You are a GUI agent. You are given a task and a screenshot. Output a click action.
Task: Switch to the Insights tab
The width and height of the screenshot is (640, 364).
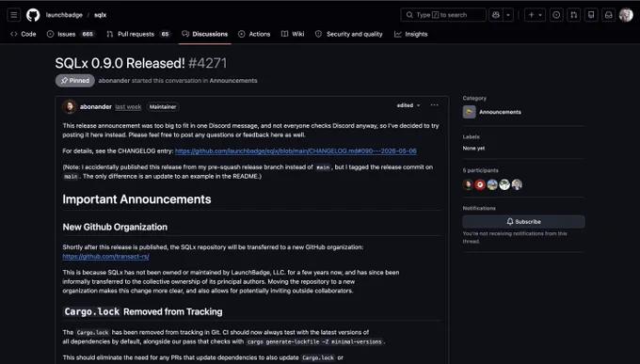click(x=411, y=34)
